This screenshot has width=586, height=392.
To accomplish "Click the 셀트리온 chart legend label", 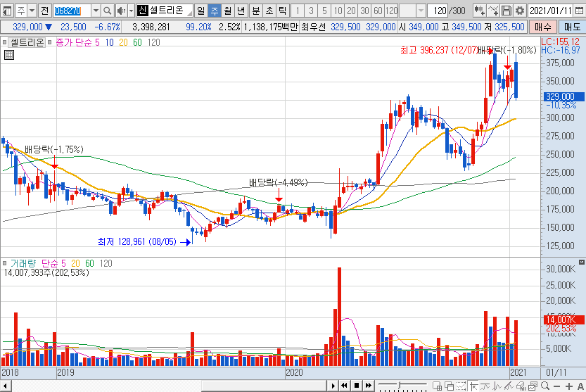I will 27,42.
